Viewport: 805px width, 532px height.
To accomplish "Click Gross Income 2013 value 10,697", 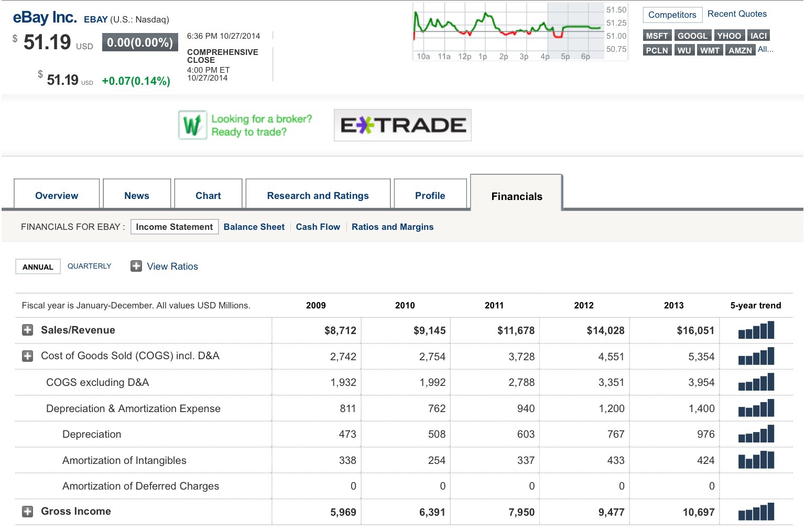I will 699,512.
